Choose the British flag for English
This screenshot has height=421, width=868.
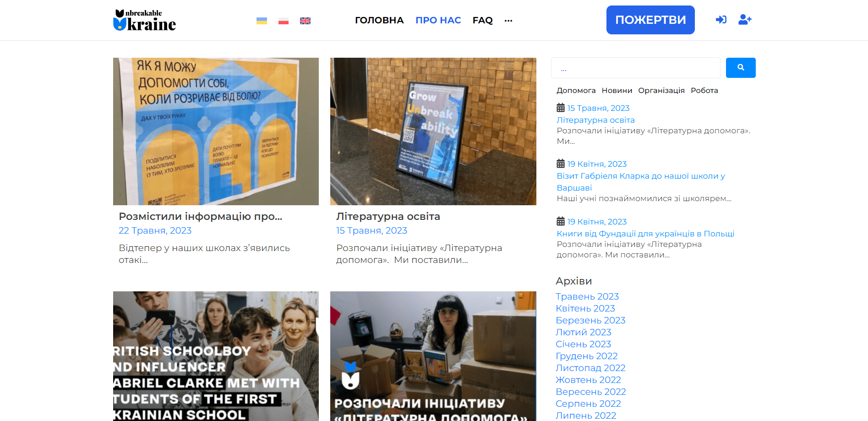pyautogui.click(x=305, y=21)
